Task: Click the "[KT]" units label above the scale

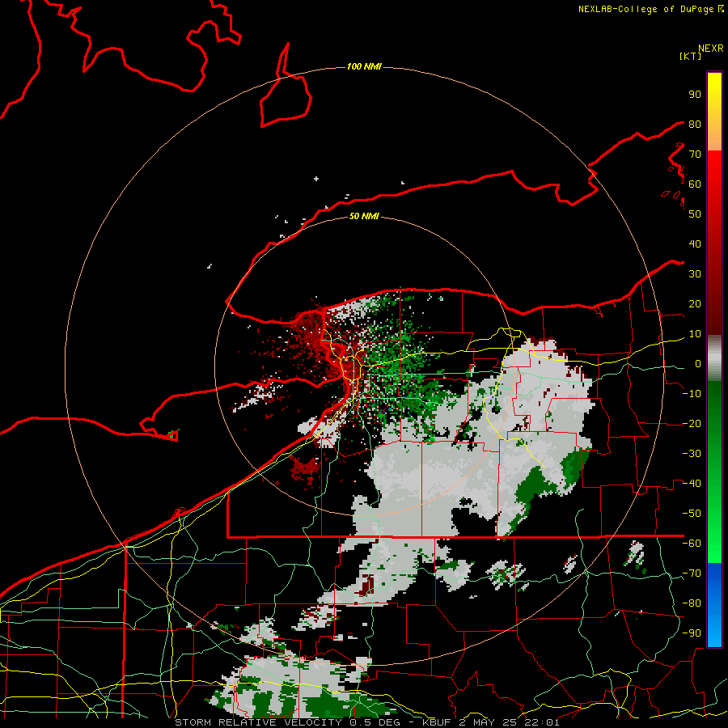Action: [x=691, y=56]
